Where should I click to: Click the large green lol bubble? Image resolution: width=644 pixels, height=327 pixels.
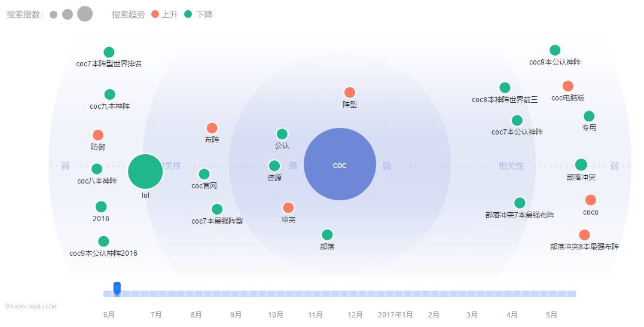145,172
